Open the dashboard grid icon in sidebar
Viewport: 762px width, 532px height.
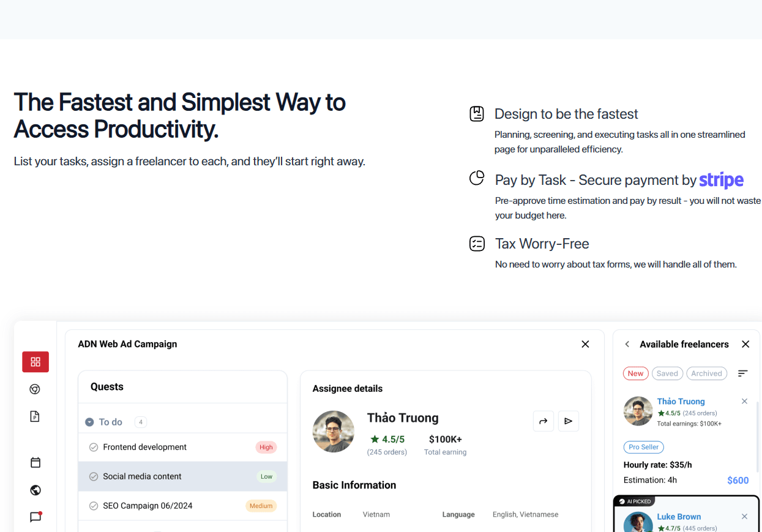pyautogui.click(x=35, y=362)
